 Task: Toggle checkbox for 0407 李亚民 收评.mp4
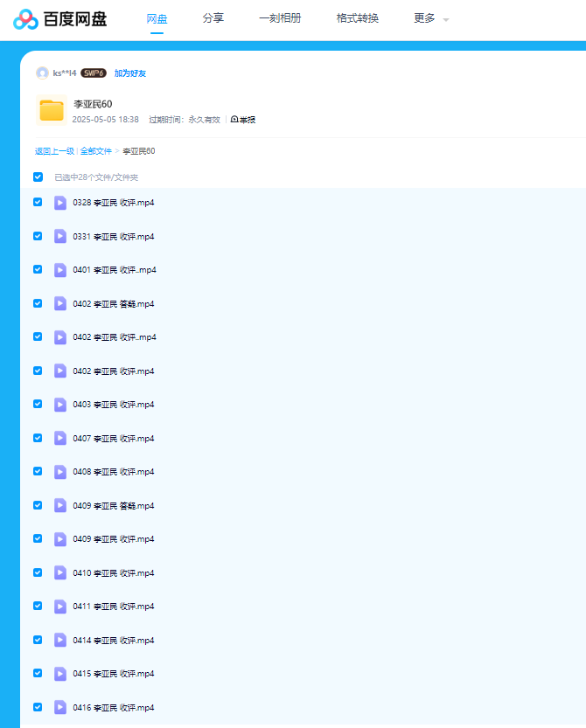pos(38,438)
